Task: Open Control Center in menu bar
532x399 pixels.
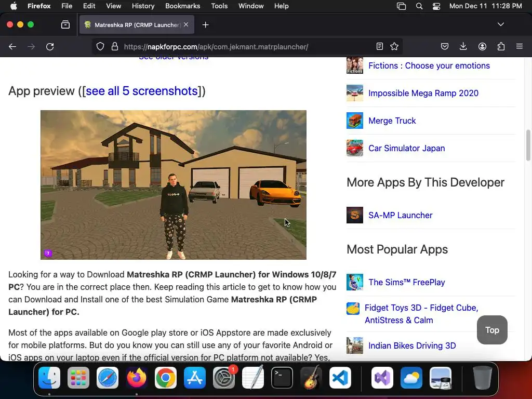Action: [436, 6]
